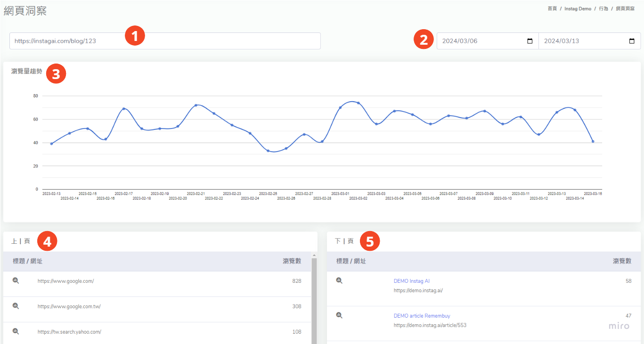
Task: Click magnifier icon beside tw.search.yahoo.com row
Action: 16,331
